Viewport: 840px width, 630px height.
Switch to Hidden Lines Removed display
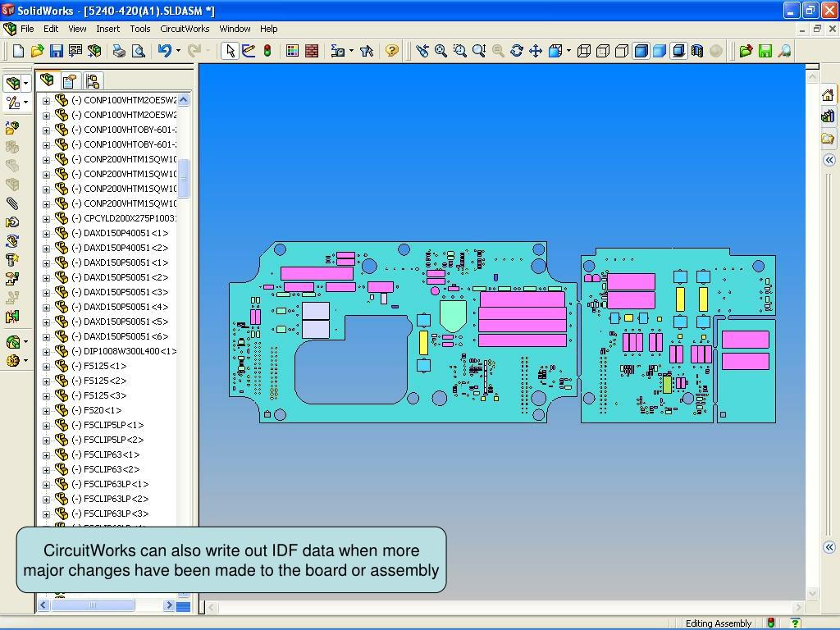tap(622, 51)
